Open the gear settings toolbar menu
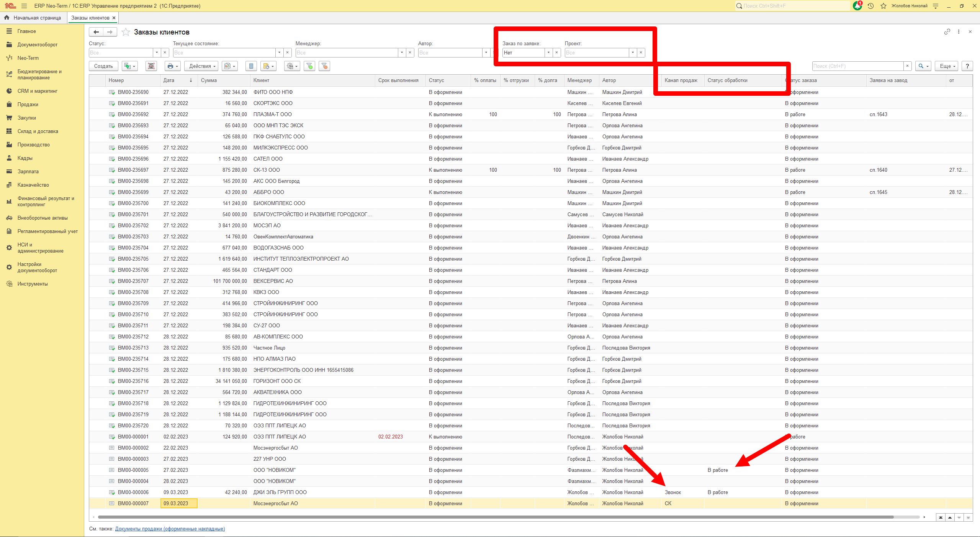The height and width of the screenshot is (537, 980). 292,66
